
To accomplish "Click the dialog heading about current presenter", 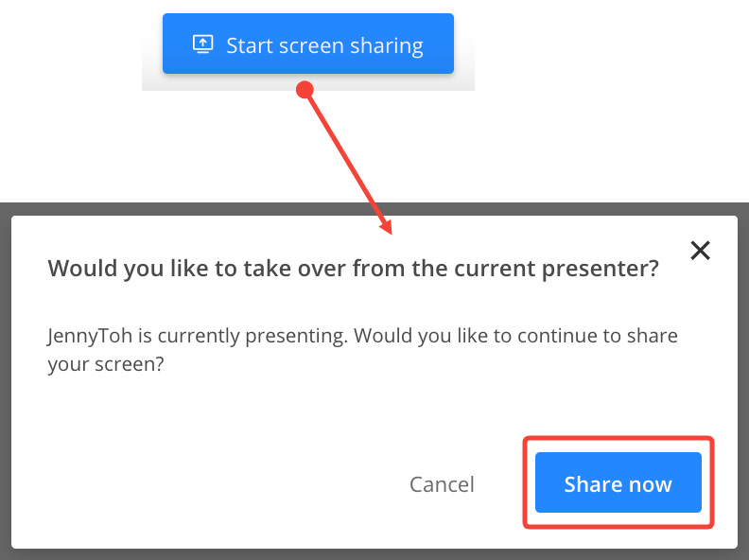I will pyautogui.click(x=353, y=268).
